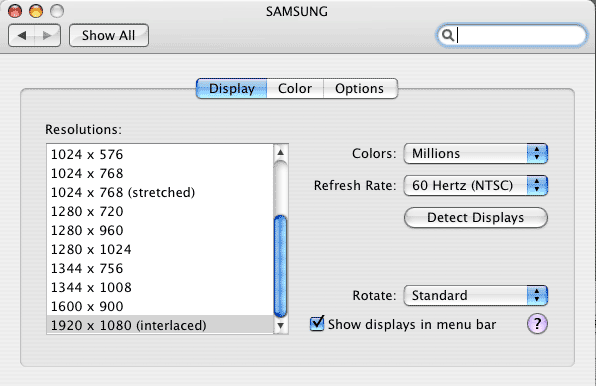Click Detect Displays
The height and width of the screenshot is (386, 596).
tap(476, 218)
